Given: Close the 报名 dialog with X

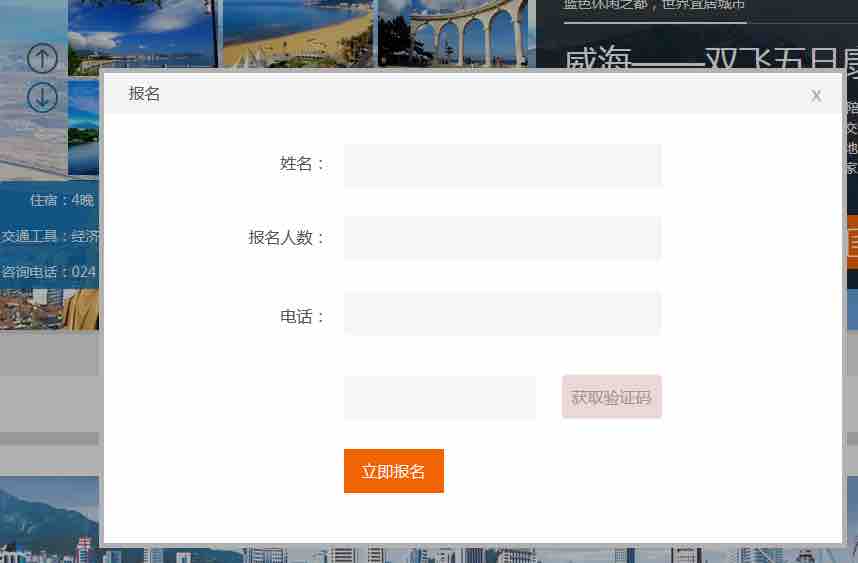Looking at the screenshot, I should click(x=816, y=95).
